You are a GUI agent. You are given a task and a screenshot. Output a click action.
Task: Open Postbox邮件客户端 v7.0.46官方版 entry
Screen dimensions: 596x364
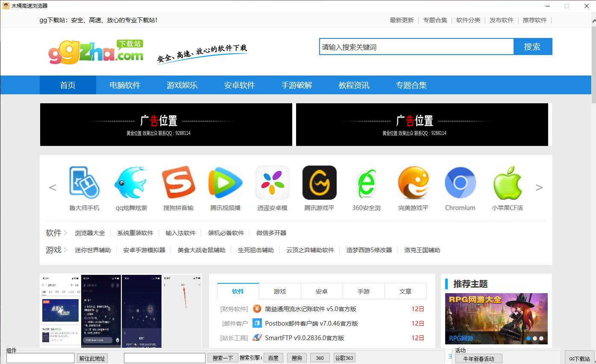pos(311,323)
